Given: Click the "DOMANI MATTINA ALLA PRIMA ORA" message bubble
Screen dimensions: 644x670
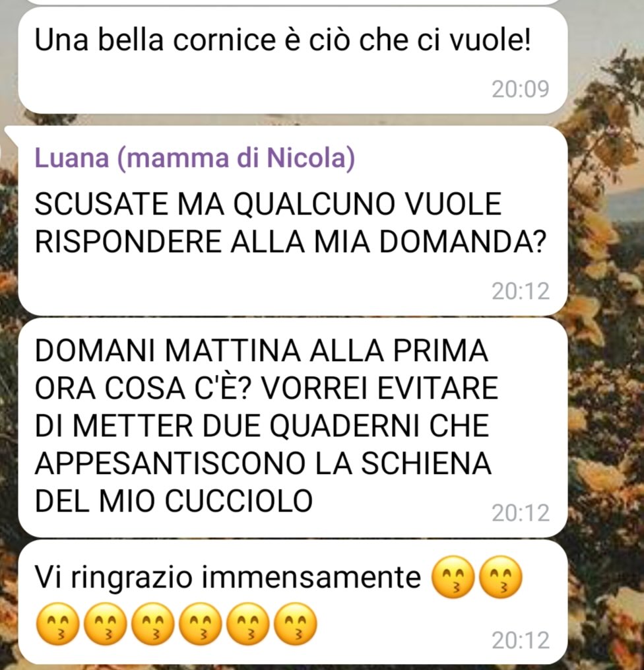Looking at the screenshot, I should coord(292,427).
